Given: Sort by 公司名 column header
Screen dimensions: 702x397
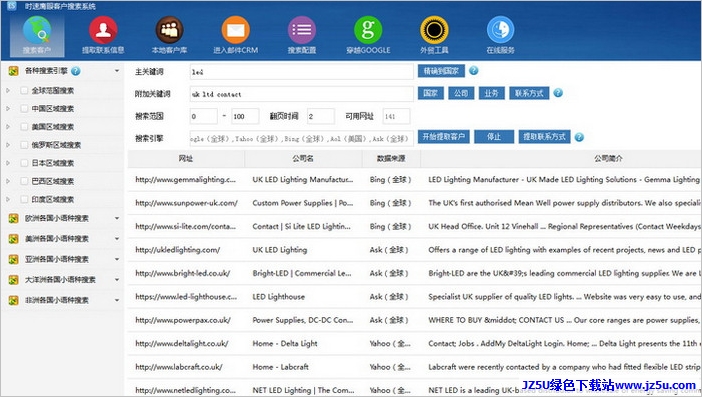Looking at the screenshot, I should (303, 158).
